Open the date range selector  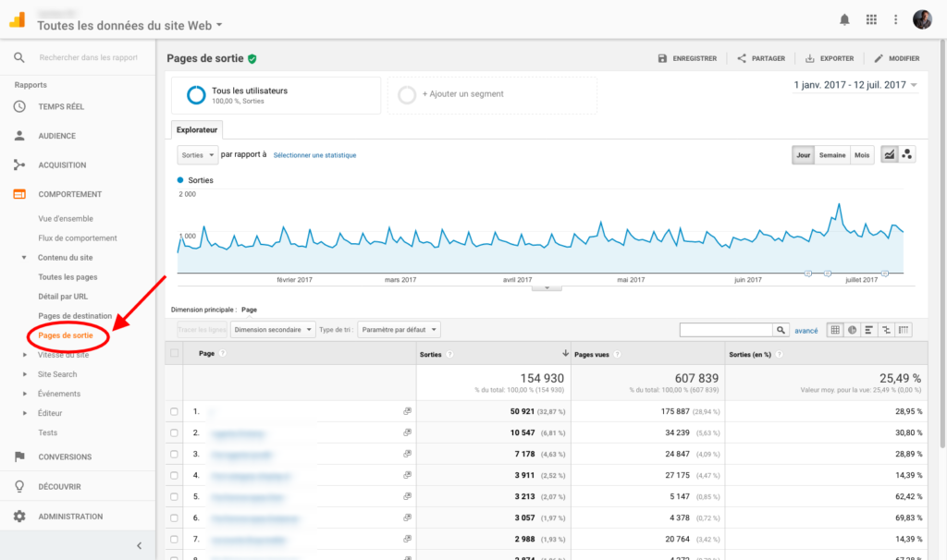click(855, 85)
